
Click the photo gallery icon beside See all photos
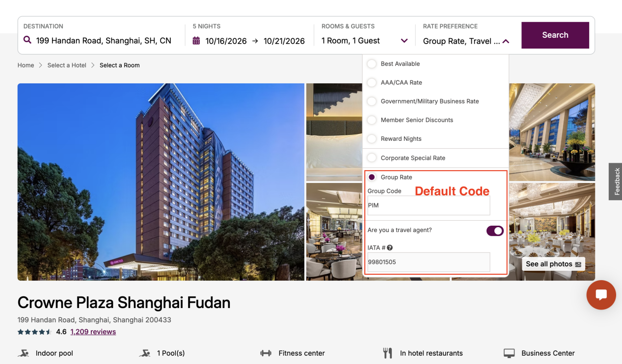point(578,264)
